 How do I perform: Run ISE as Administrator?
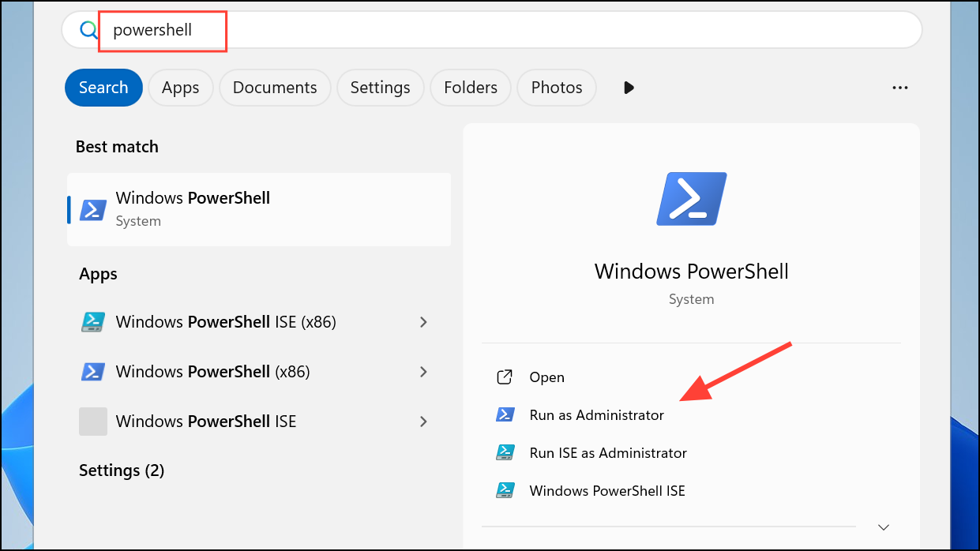(x=607, y=452)
